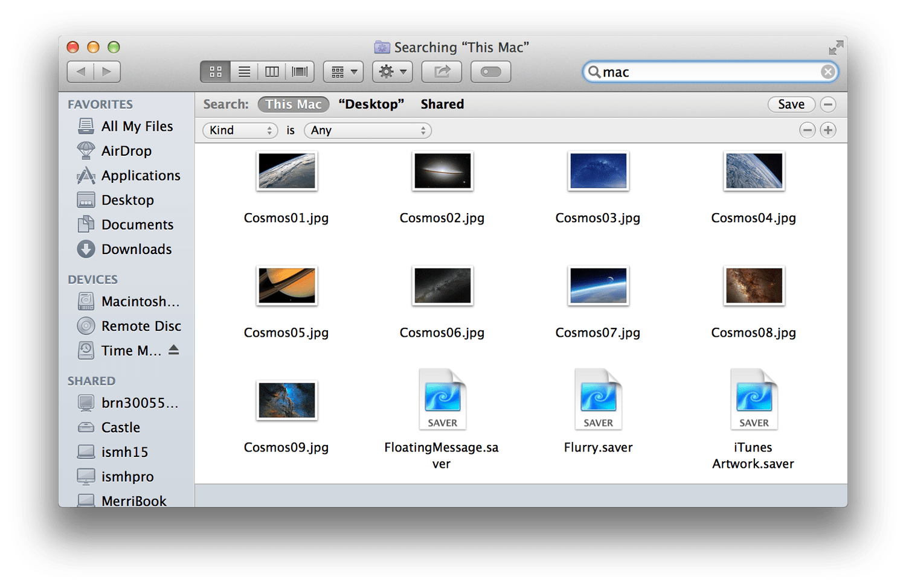The width and height of the screenshot is (906, 588).
Task: Switch to column view
Action: [x=272, y=72]
